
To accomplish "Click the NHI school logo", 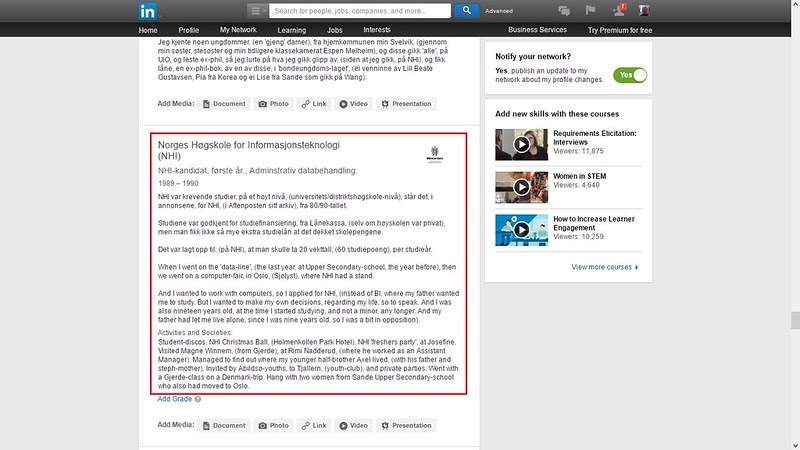I will click(x=435, y=154).
